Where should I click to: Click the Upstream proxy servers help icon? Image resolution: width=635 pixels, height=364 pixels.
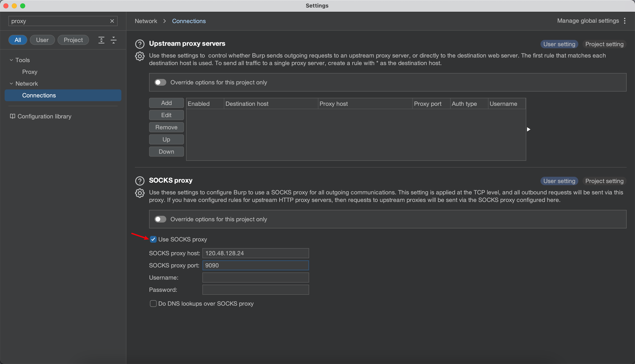pos(139,44)
